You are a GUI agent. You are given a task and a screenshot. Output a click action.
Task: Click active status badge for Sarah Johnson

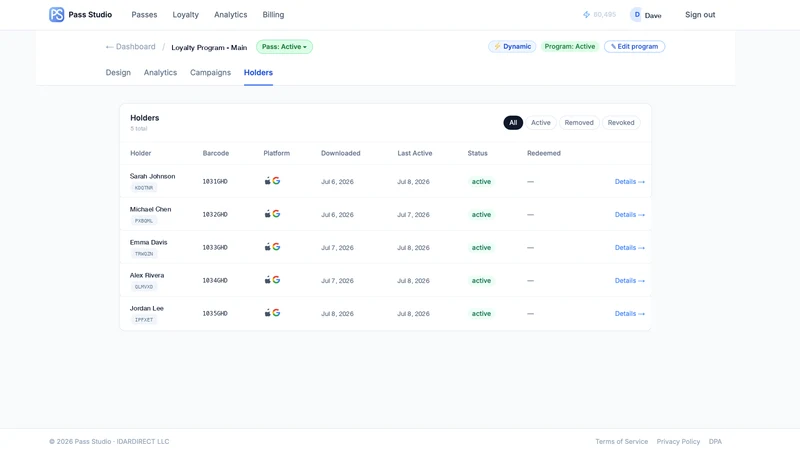(x=481, y=182)
